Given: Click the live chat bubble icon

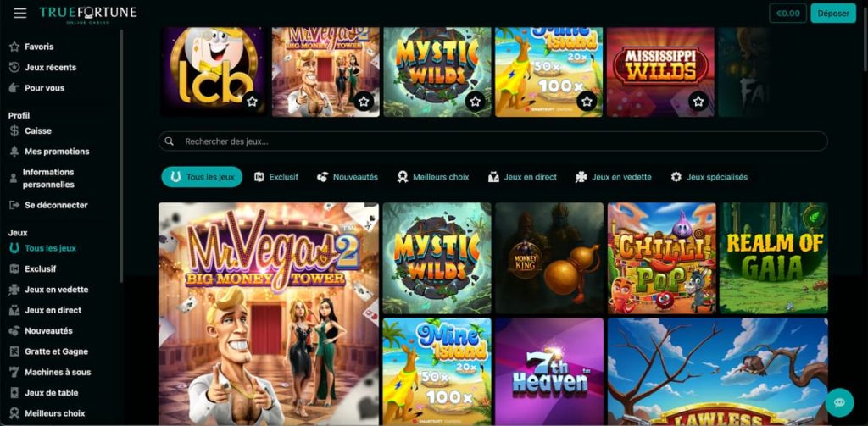Looking at the screenshot, I should [x=839, y=402].
